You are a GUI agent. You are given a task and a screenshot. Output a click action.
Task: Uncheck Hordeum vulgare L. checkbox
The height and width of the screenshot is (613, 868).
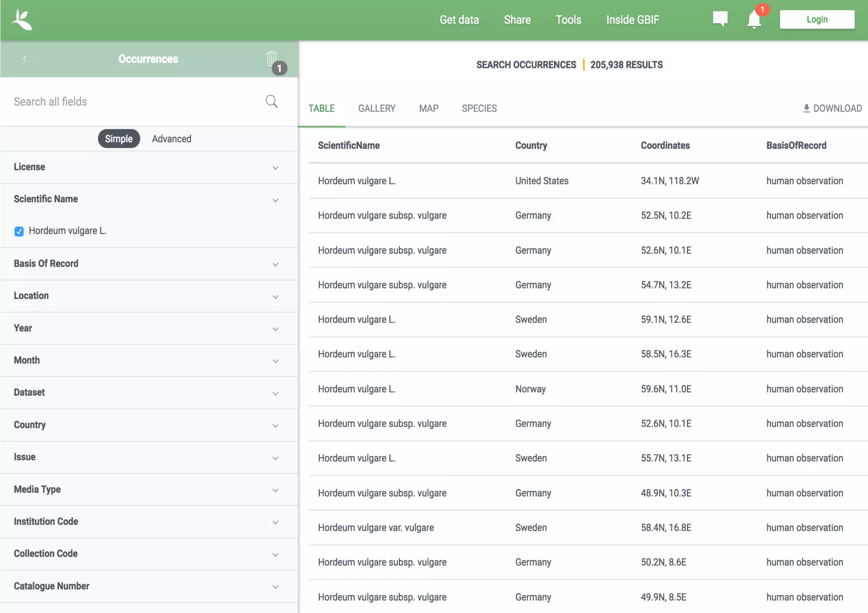tap(19, 231)
